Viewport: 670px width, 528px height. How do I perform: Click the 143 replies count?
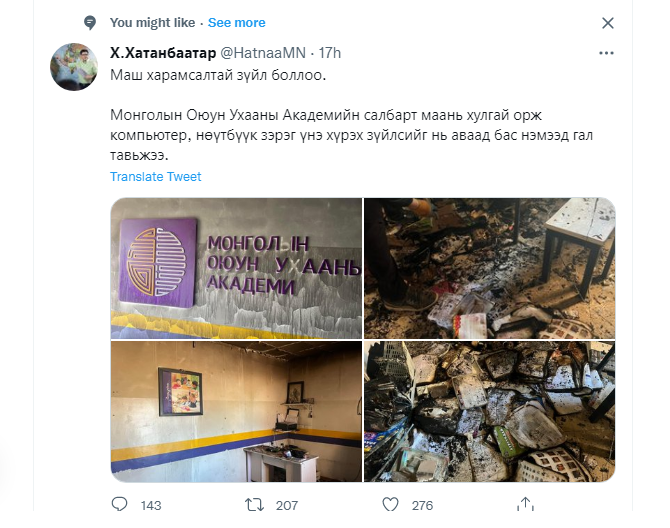click(x=151, y=505)
